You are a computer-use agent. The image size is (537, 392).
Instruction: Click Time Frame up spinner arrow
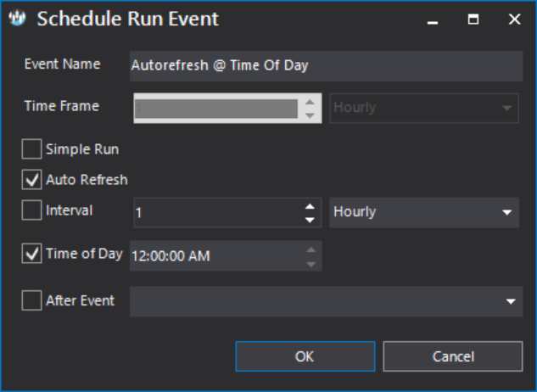coord(310,102)
